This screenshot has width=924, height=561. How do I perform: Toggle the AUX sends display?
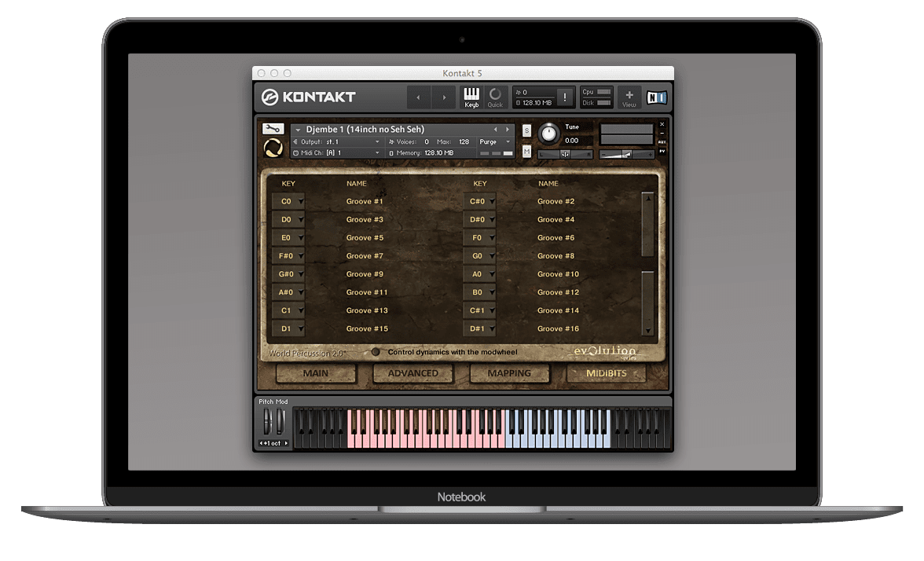(662, 142)
